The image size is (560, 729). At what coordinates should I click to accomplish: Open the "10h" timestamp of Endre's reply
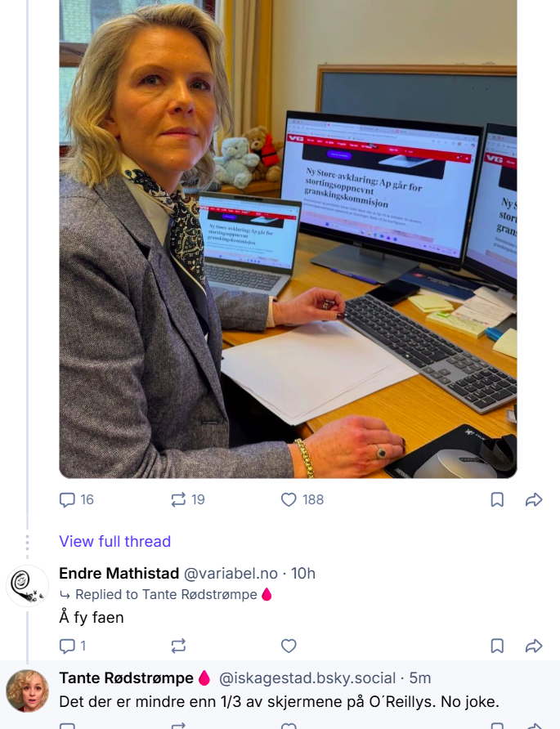pos(303,573)
